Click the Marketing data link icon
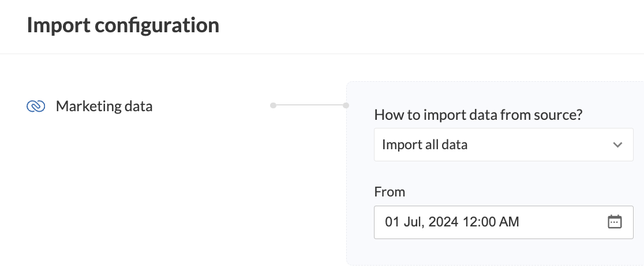Image resolution: width=644 pixels, height=280 pixels. point(36,106)
